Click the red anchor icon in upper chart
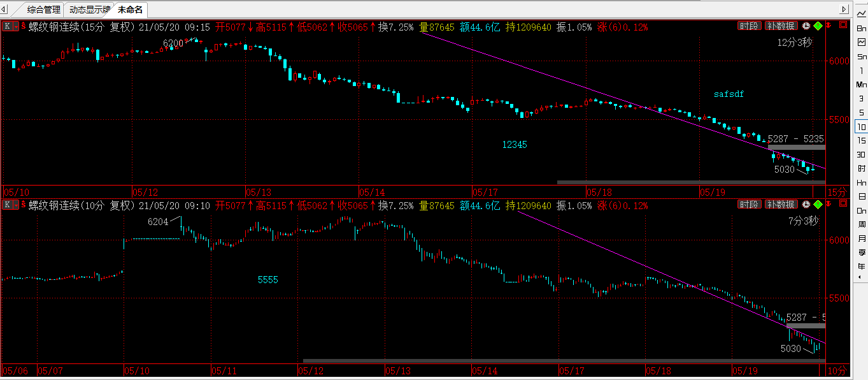This screenshot has width=868, height=380. pyautogui.click(x=829, y=26)
